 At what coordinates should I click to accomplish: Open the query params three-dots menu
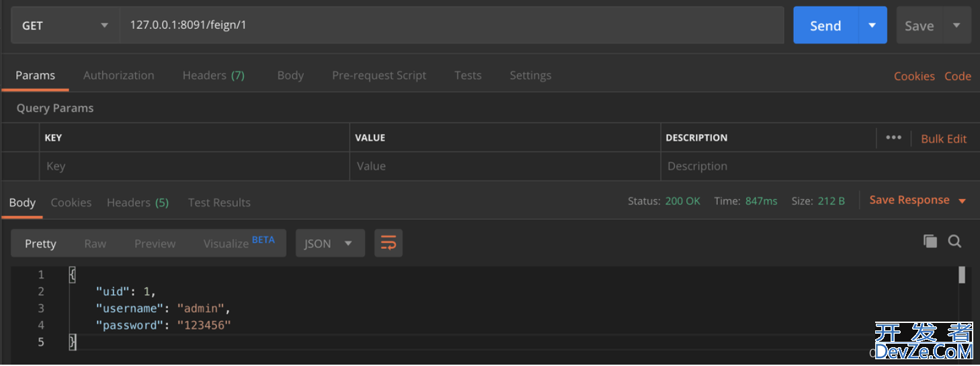[x=893, y=137]
